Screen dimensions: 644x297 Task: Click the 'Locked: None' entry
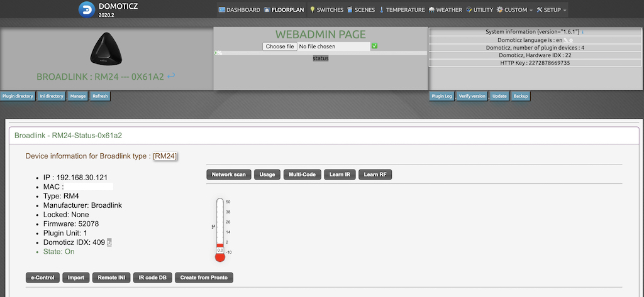[x=65, y=215]
